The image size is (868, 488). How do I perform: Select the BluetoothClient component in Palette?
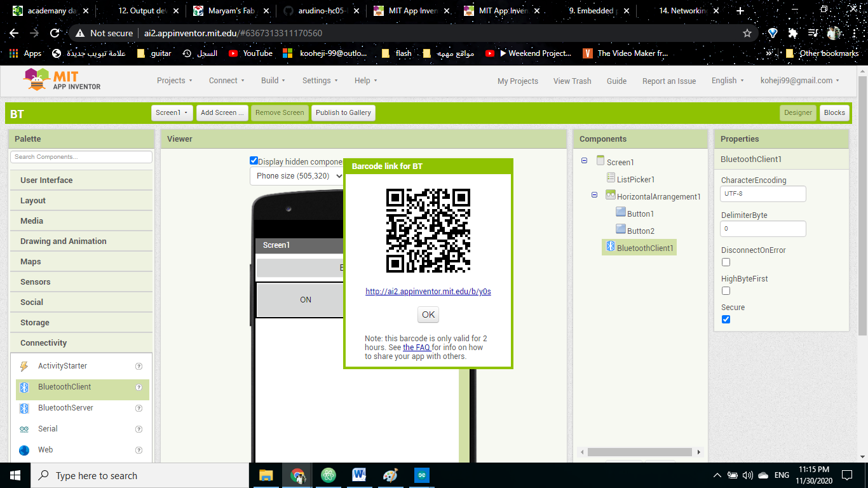point(64,387)
